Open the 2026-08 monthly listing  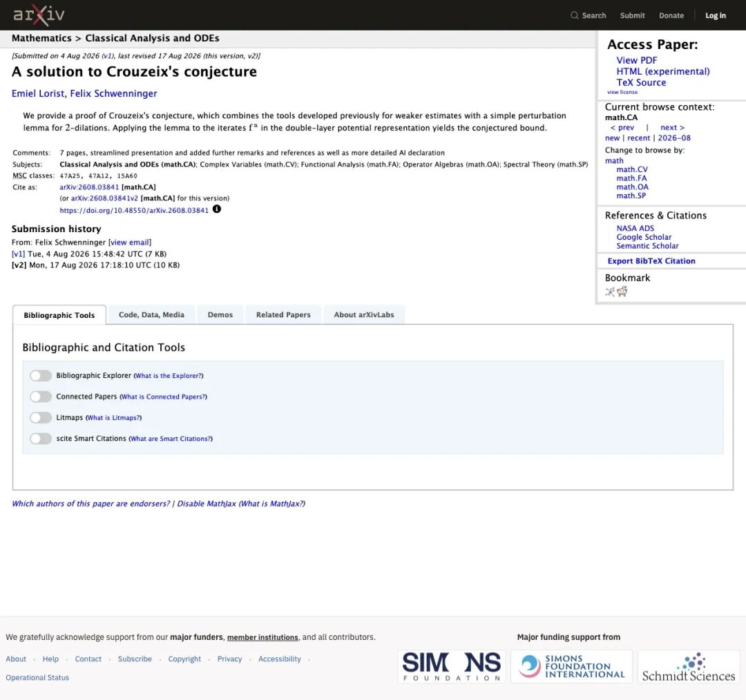(x=674, y=138)
